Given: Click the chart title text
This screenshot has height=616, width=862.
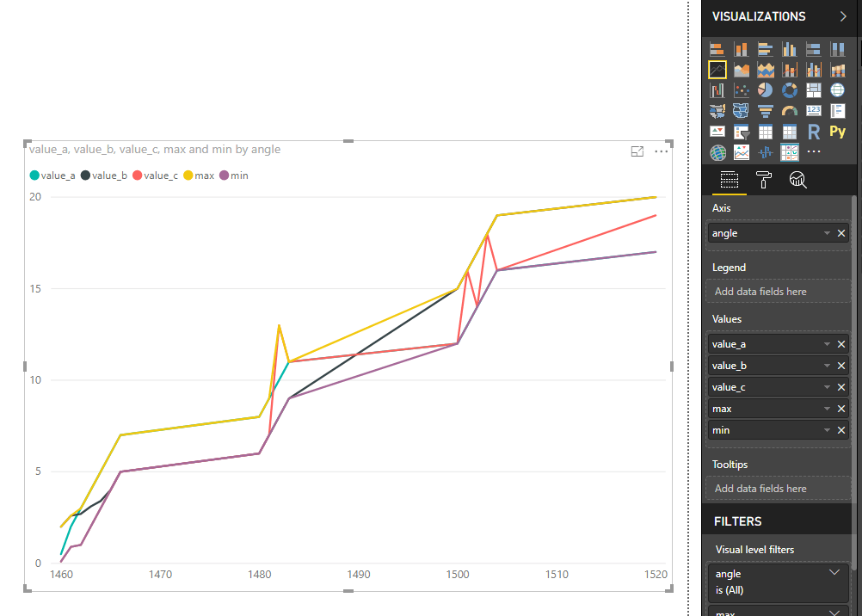Looking at the screenshot, I should point(155,150).
